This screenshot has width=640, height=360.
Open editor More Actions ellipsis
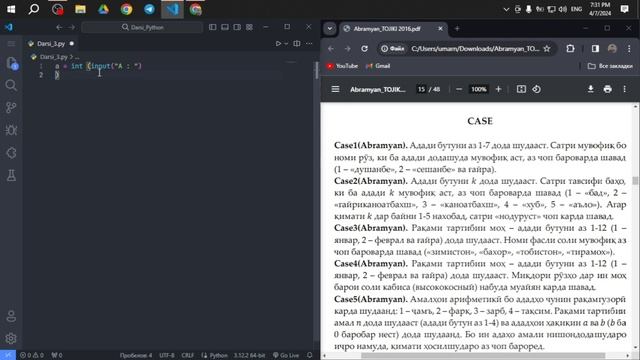tap(309, 43)
